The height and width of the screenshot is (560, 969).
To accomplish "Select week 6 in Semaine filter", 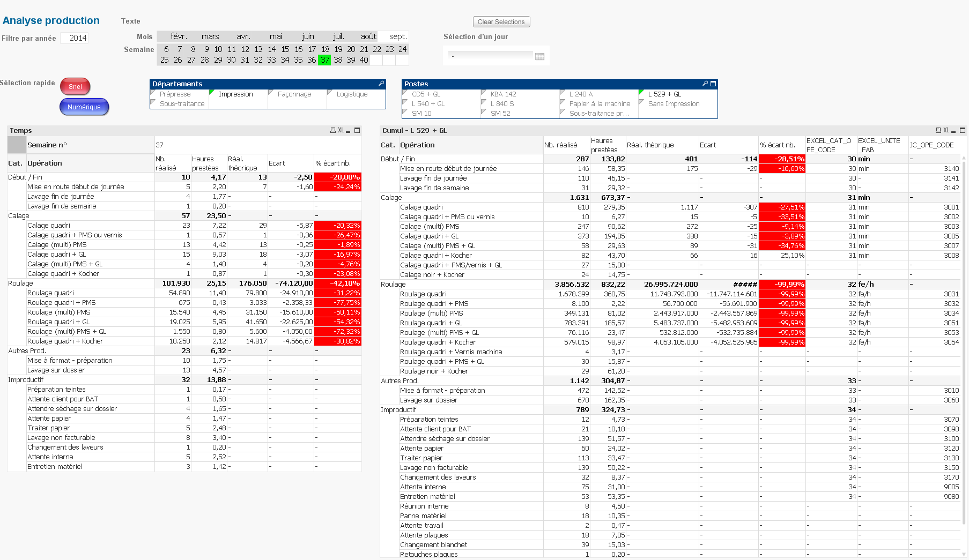I will pyautogui.click(x=166, y=49).
